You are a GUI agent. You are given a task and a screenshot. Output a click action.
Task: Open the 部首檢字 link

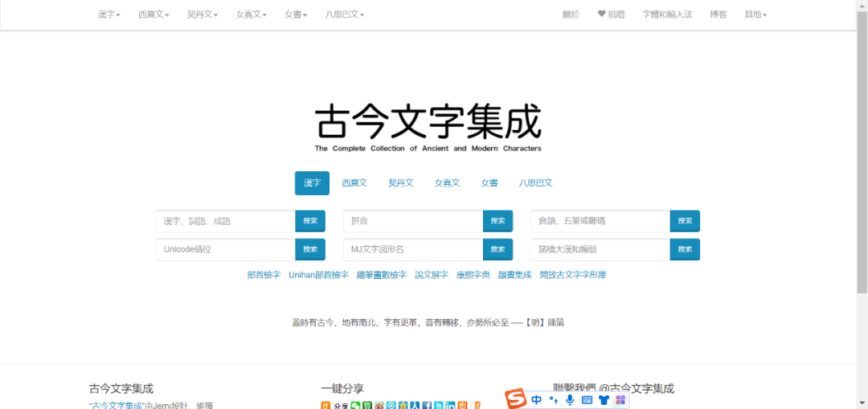click(x=264, y=275)
